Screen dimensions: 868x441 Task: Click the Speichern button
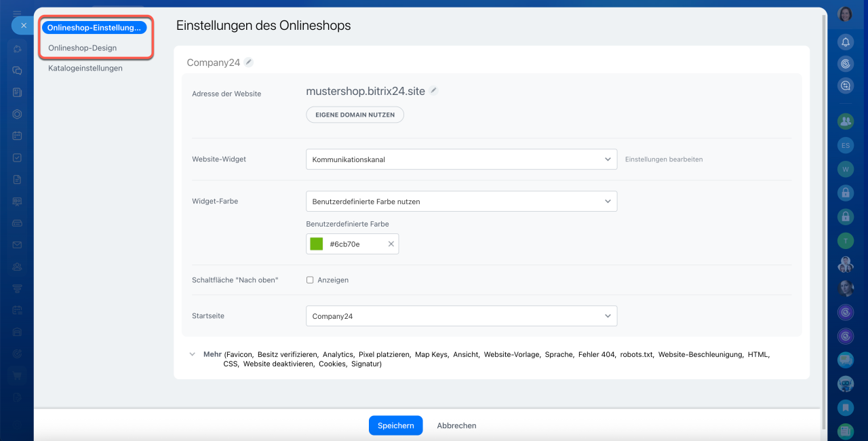point(395,425)
